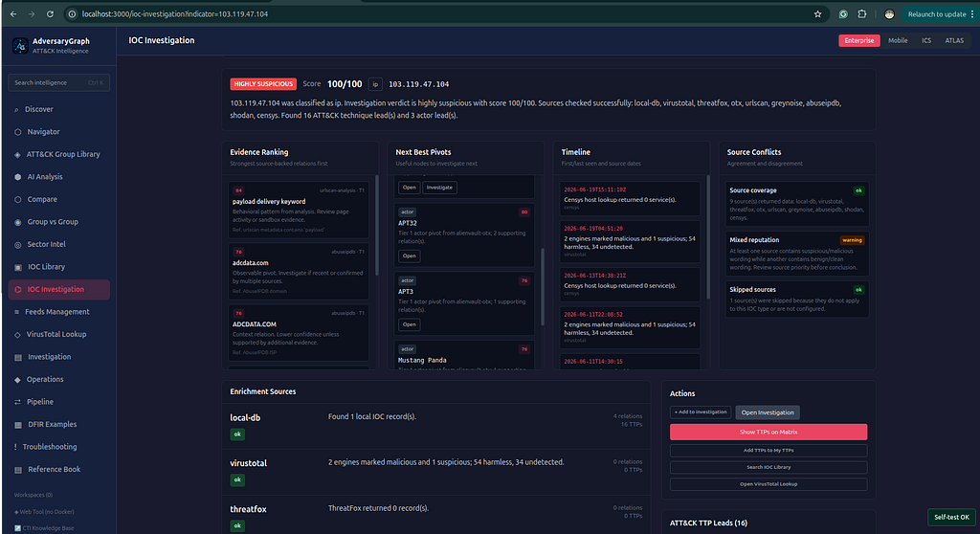Bookmark this page with the star icon
The height and width of the screenshot is (534, 980).
pyautogui.click(x=817, y=13)
